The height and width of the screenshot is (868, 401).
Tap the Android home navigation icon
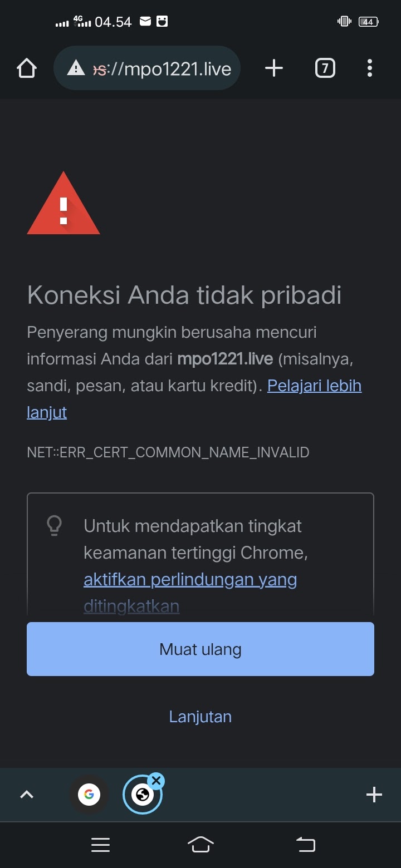coord(200,844)
